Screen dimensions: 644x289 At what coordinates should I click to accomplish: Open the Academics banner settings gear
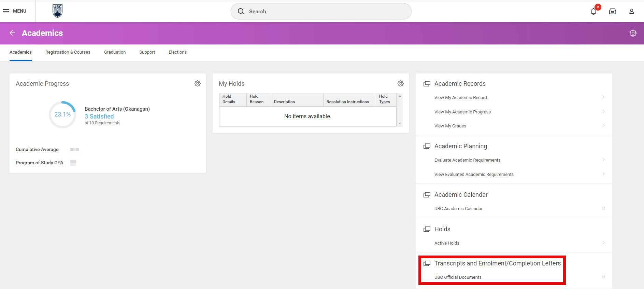[x=633, y=33]
